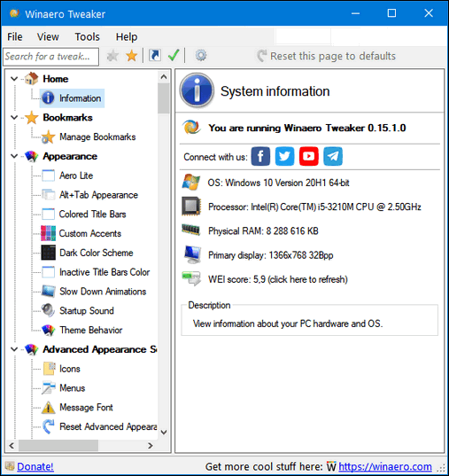Select the Colored Title Bars item
449x476 pixels.
coord(92,214)
